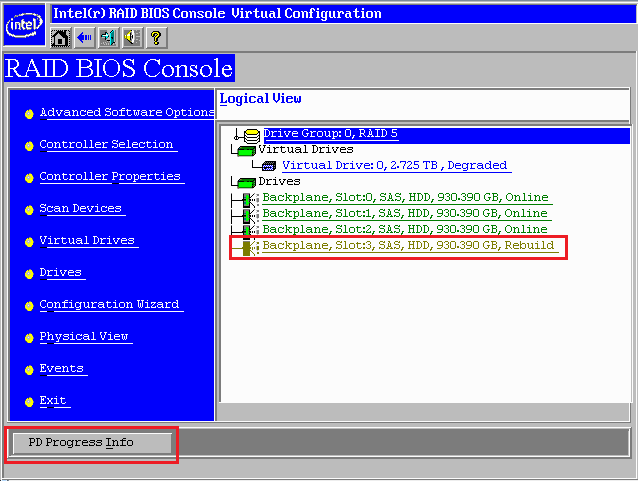Click the RAID BIOS Console title

119,68
